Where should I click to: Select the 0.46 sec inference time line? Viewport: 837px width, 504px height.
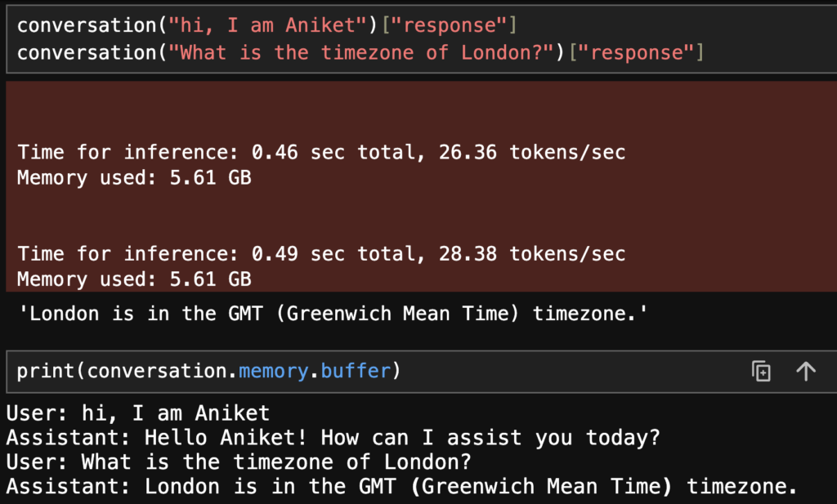(x=321, y=153)
